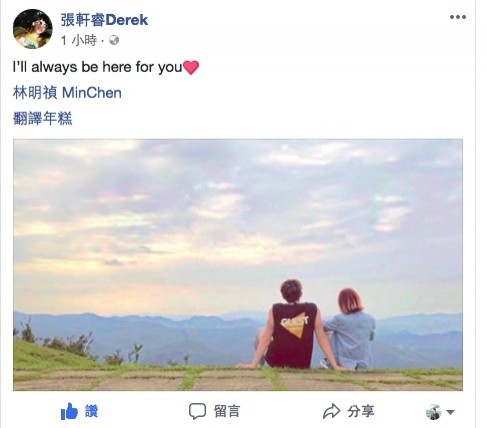Open the photo of couple sitting
Image resolution: width=487 pixels, height=428 pixels.
point(238,265)
